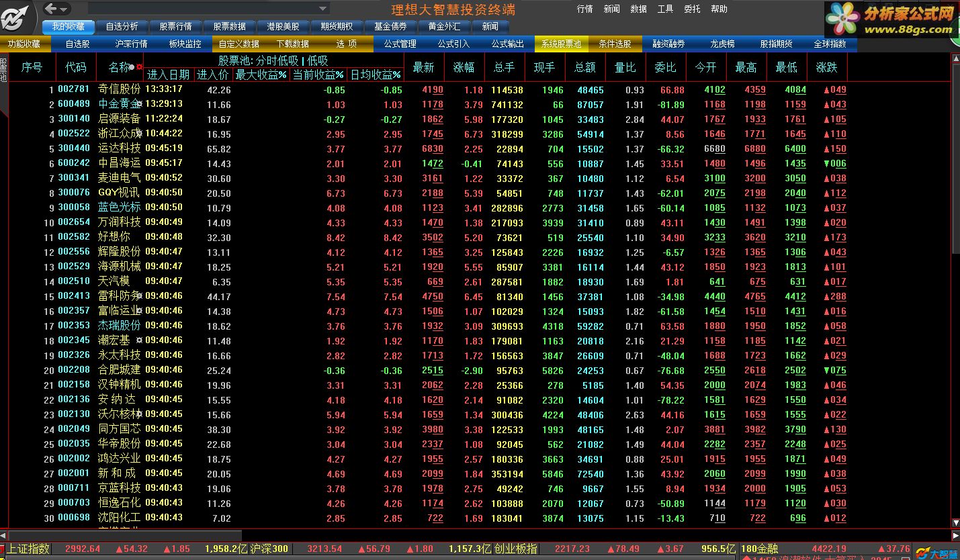Viewport: 960px width, 560px height.
Task: Select the 中金黄金 row name
Action: (x=120, y=104)
